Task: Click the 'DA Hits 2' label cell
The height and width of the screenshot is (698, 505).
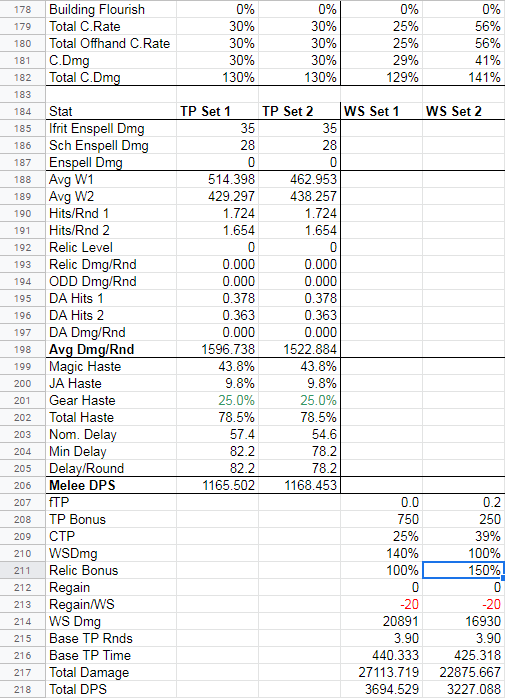Action: click(x=111, y=315)
